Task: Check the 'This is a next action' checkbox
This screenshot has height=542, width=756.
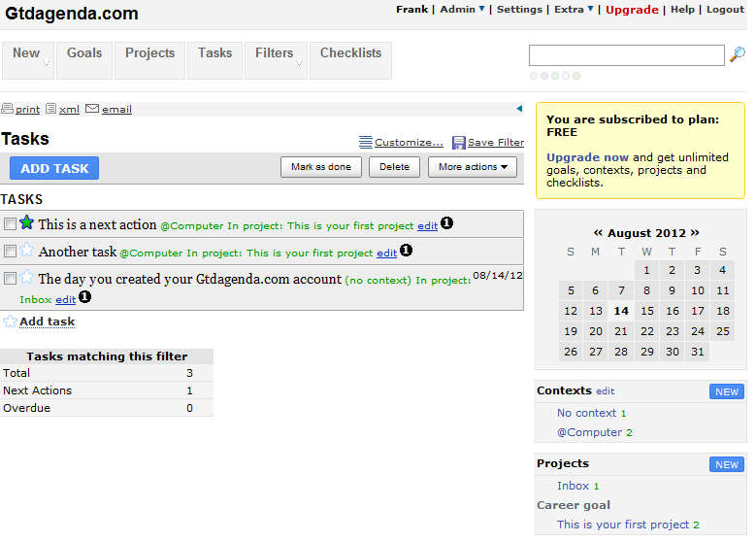Action: pos(10,224)
